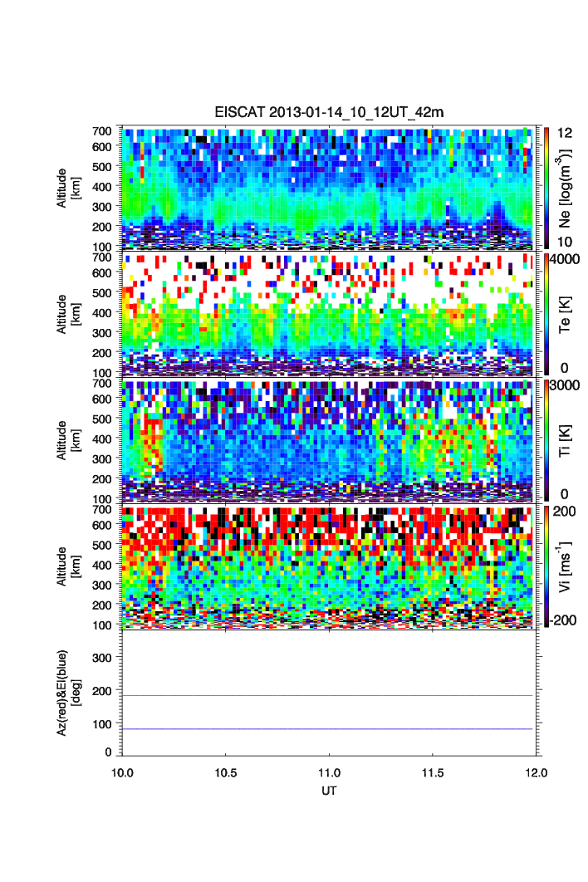Click the Altitude axis label of ion velocity panel

tap(68, 566)
